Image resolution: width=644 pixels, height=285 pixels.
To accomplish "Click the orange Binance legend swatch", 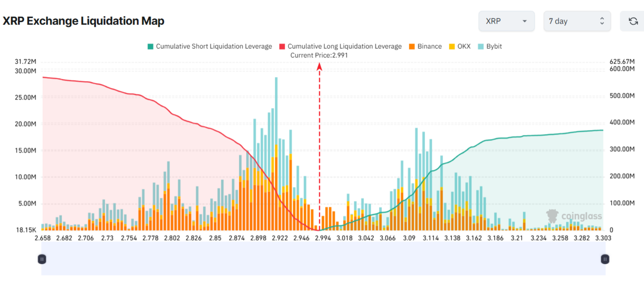I will click(412, 46).
